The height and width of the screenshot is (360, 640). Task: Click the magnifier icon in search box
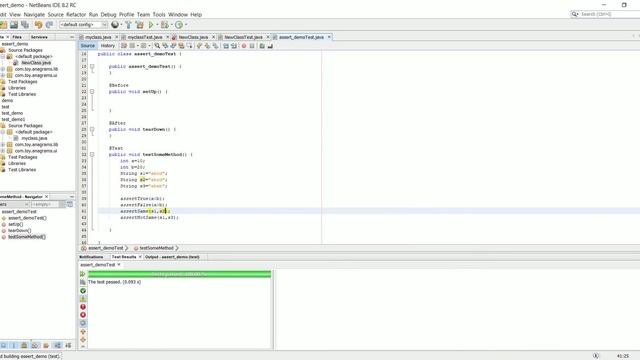point(575,14)
